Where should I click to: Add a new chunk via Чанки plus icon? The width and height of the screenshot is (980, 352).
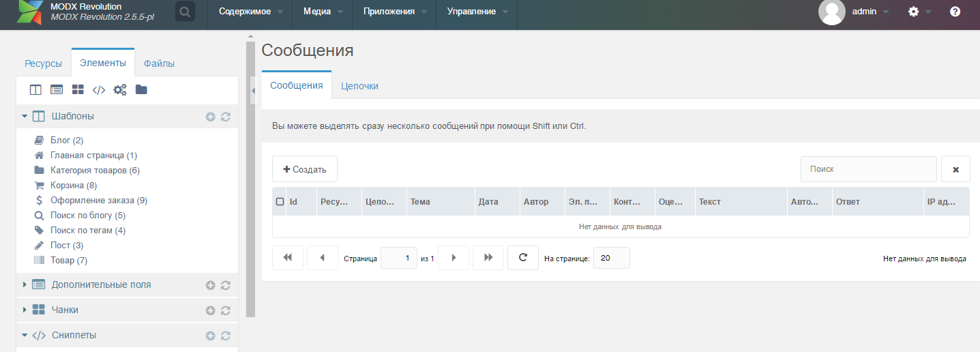click(211, 310)
